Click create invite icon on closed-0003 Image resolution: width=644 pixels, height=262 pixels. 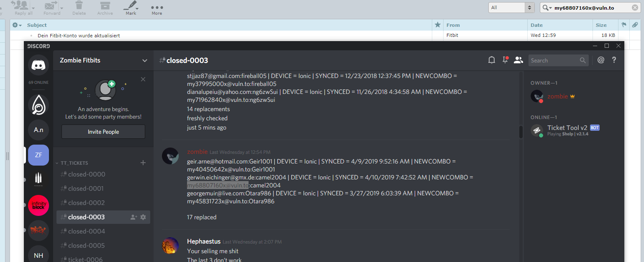pos(133,217)
